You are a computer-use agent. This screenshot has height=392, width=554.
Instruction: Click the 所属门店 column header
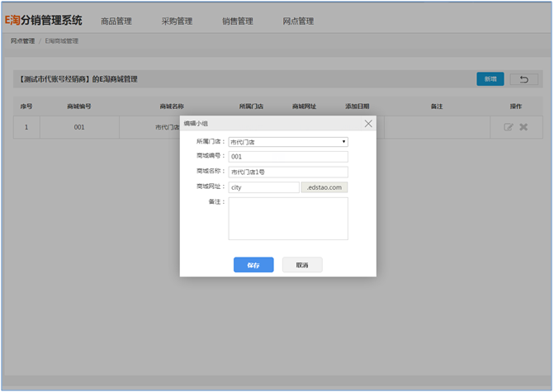251,106
